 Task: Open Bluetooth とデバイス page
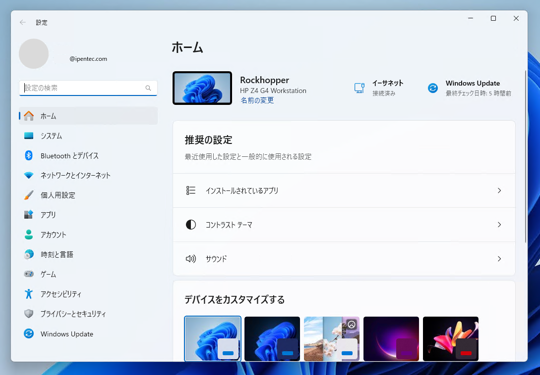[88, 156]
